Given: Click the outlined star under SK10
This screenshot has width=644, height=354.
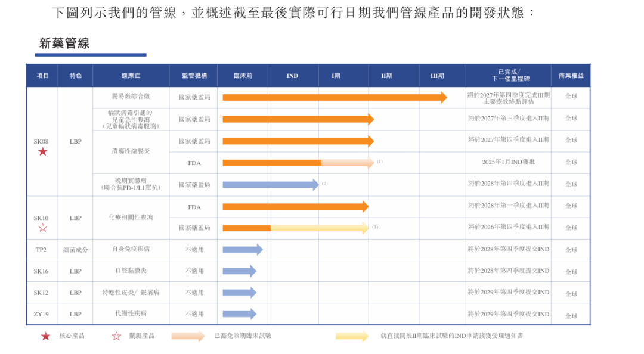Looking at the screenshot, I should 43,228.
